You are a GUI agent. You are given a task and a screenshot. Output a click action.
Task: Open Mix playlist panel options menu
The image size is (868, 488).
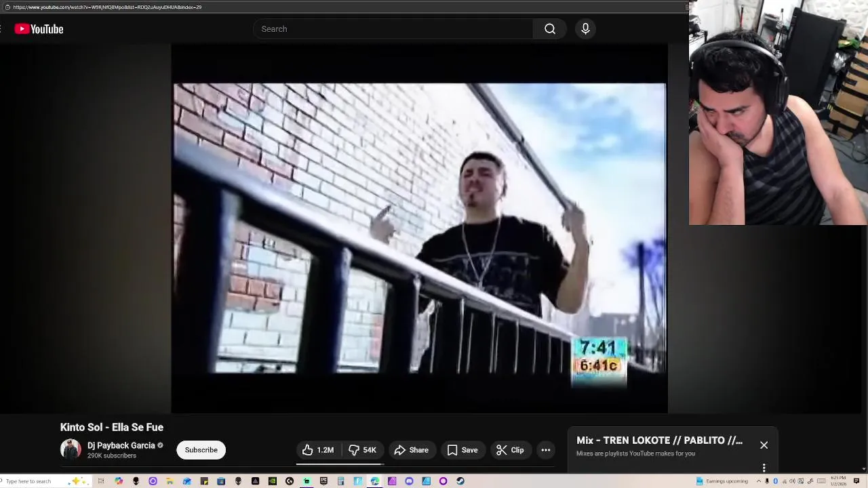pyautogui.click(x=764, y=468)
